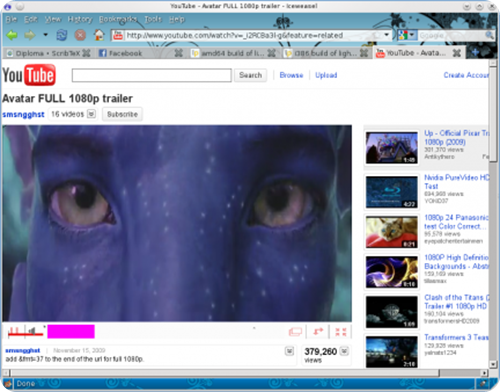Click the pop-out player icon
Viewport: 500px width, 392px height.
(x=318, y=332)
